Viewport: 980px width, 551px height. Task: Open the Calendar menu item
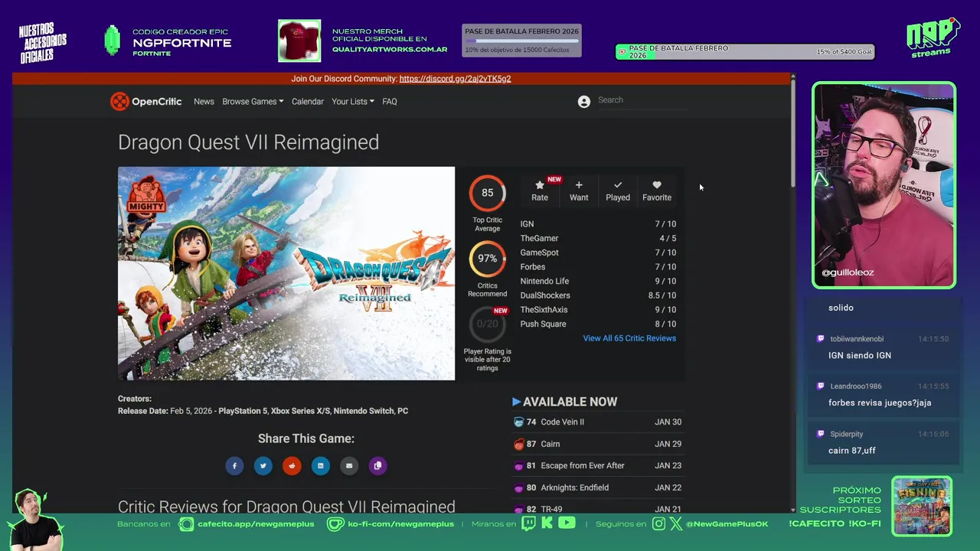tap(308, 101)
